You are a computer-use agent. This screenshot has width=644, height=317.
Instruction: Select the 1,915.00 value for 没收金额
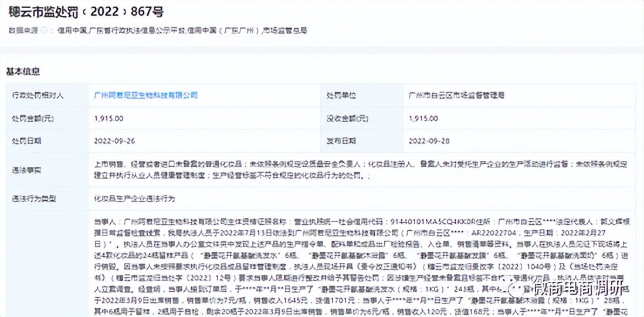(423, 119)
